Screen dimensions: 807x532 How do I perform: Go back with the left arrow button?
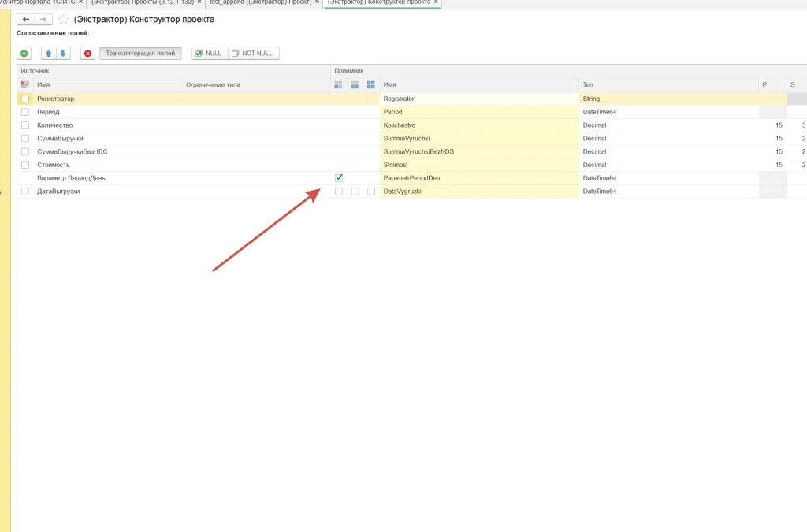26,20
